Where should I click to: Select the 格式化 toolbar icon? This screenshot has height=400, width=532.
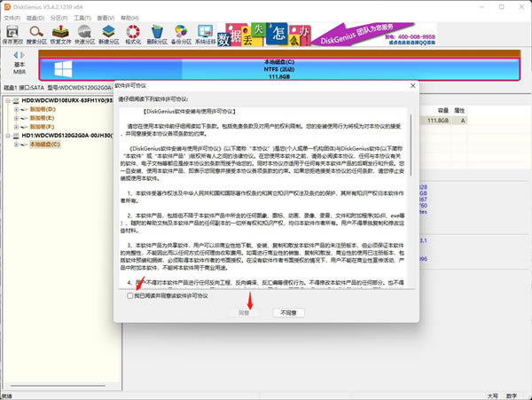(133, 35)
